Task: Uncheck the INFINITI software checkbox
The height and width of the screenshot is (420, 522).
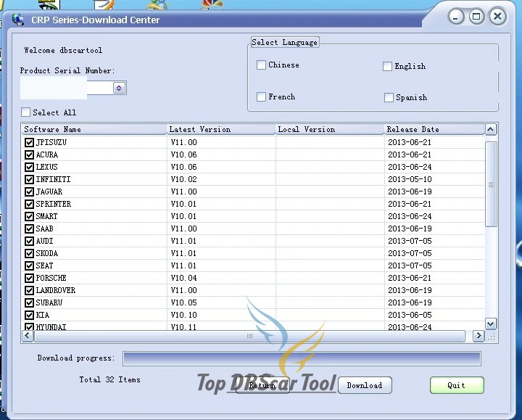Action: (x=29, y=179)
